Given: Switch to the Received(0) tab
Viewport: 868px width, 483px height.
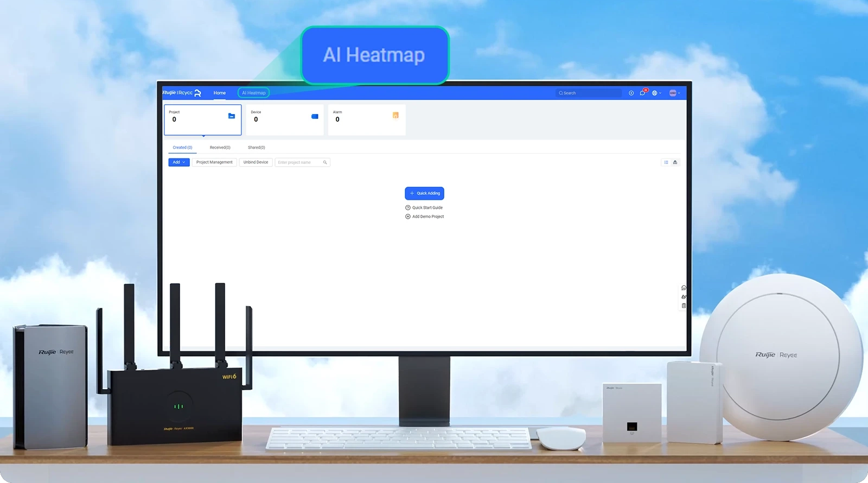Looking at the screenshot, I should pos(220,148).
